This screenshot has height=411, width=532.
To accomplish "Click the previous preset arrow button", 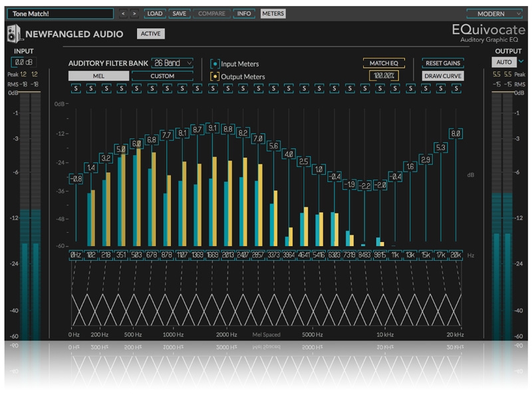I will click(123, 13).
